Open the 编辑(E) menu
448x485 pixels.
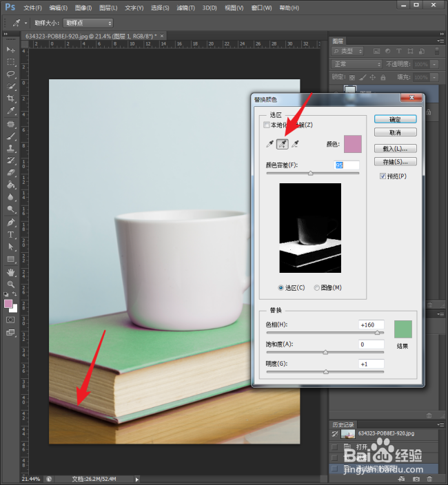59,8
